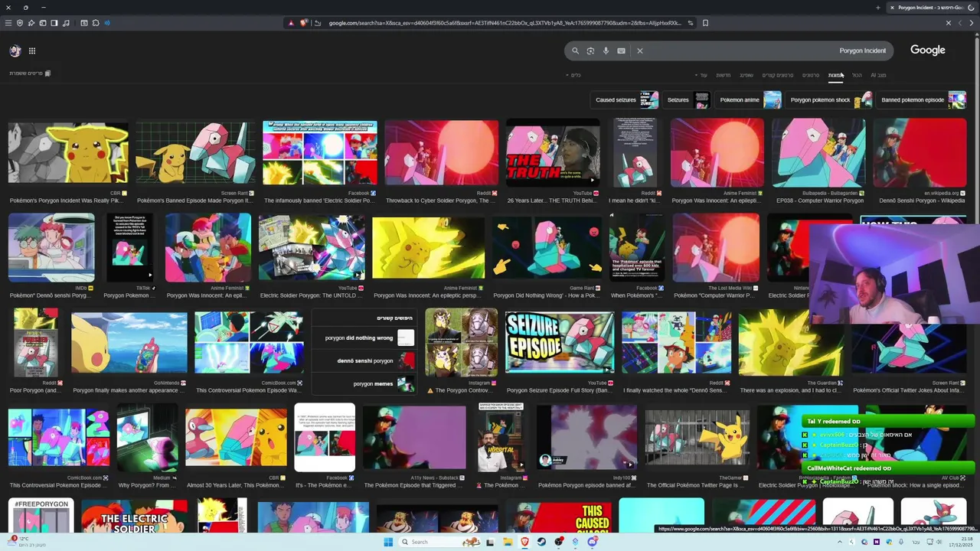
Task: Focus the Porygon Incident search field
Action: [x=729, y=51]
